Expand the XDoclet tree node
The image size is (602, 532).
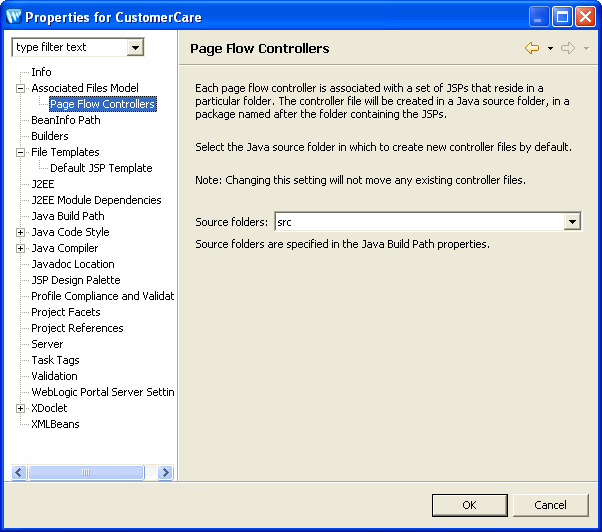pos(20,408)
